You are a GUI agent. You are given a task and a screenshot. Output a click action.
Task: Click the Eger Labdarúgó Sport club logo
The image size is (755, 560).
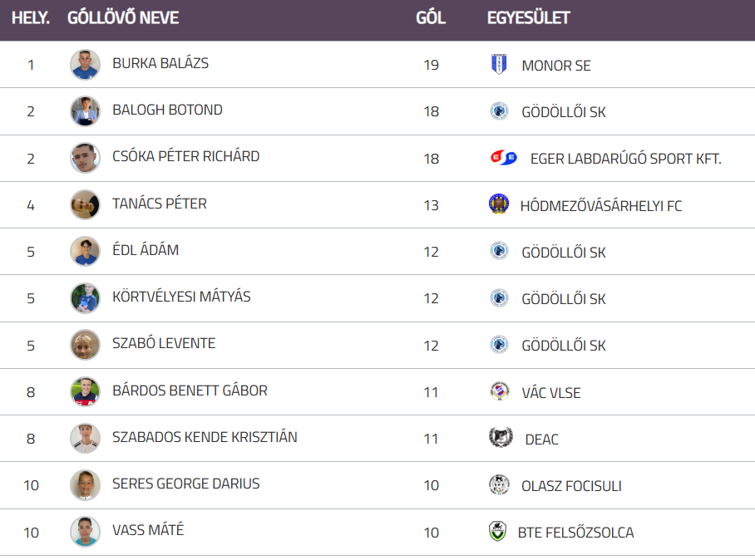504,158
